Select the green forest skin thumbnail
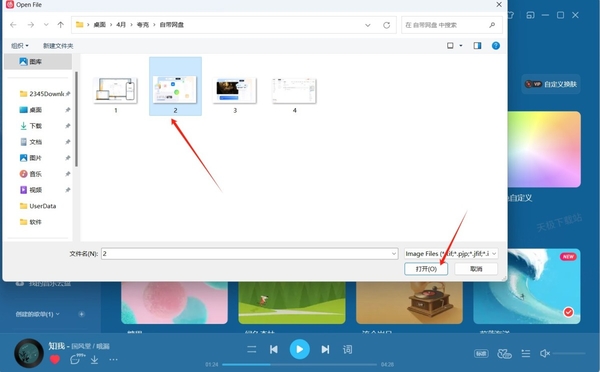 click(x=292, y=303)
